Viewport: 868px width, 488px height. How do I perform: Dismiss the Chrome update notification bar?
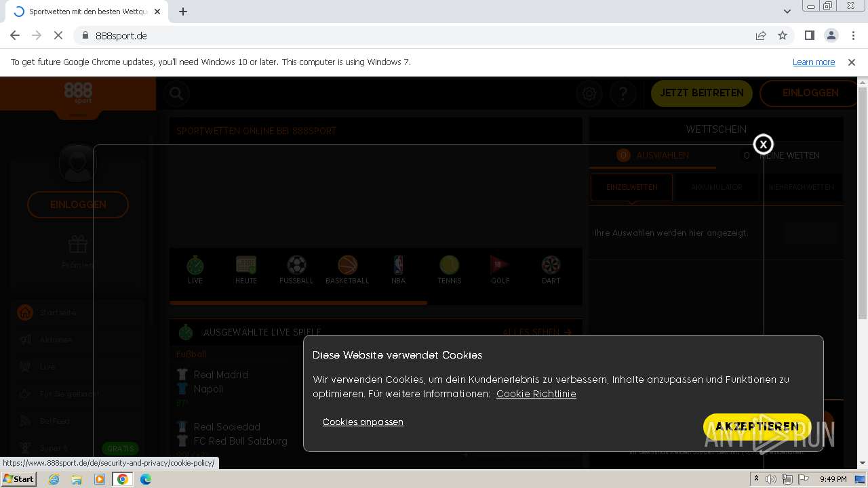pos(852,62)
